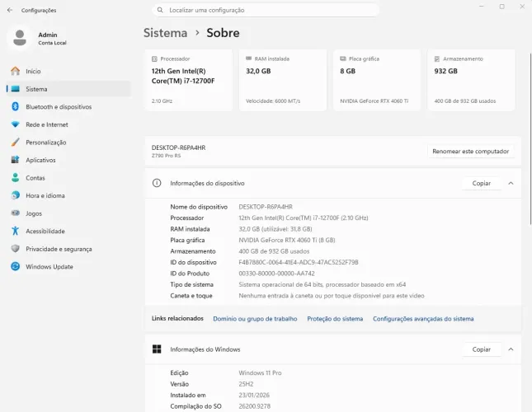Click the Armazenamento drive icon

437,59
